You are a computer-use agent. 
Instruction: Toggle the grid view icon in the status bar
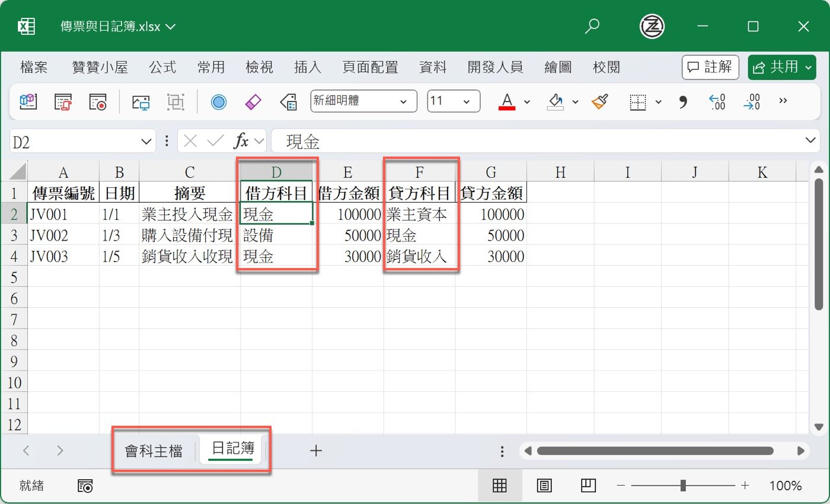[500, 485]
